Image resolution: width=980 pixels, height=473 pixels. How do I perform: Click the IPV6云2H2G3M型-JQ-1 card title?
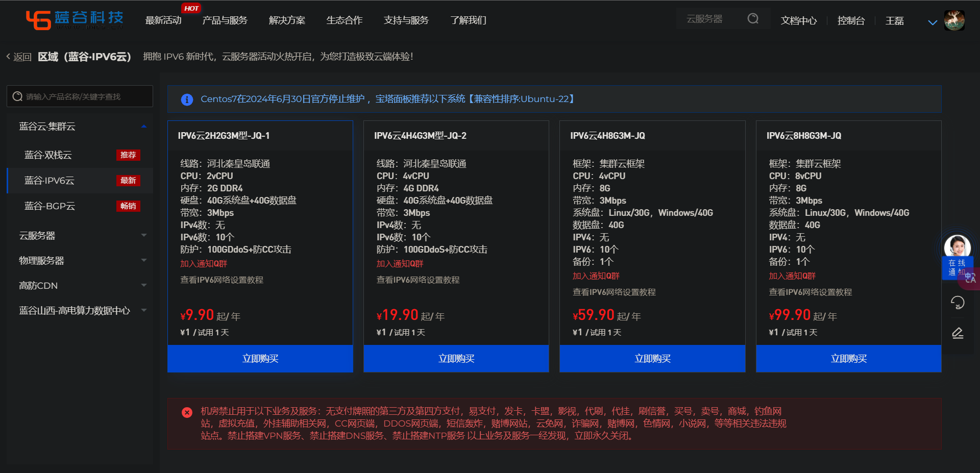(x=224, y=136)
